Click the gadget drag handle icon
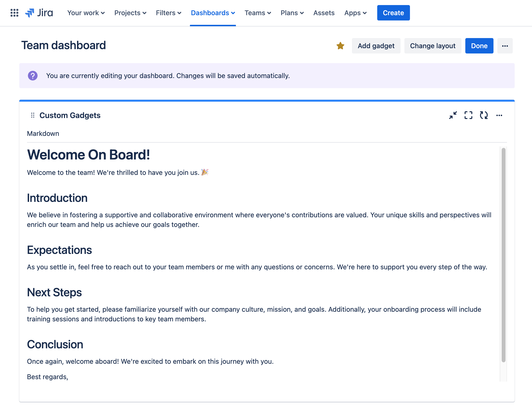532x410 pixels. point(33,115)
